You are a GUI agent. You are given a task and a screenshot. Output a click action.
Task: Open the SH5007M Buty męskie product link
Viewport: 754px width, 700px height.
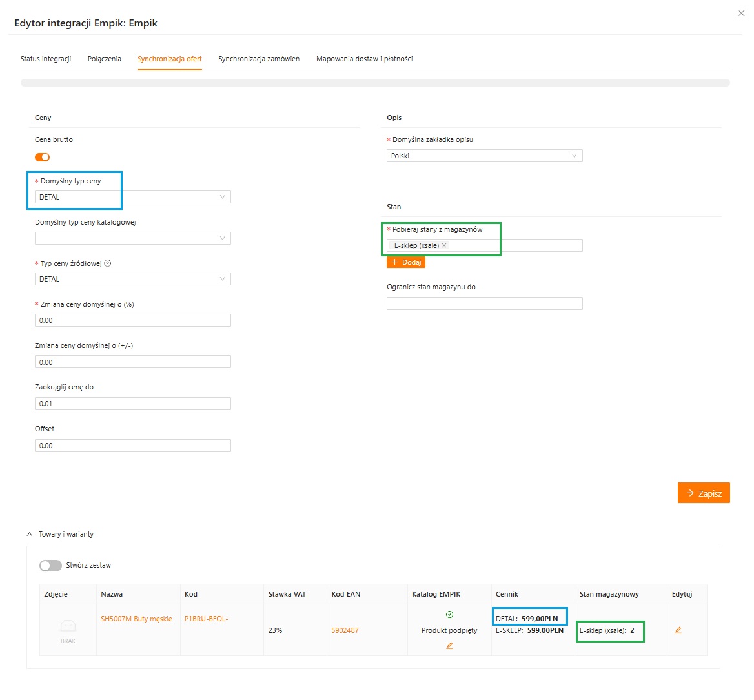pyautogui.click(x=136, y=619)
